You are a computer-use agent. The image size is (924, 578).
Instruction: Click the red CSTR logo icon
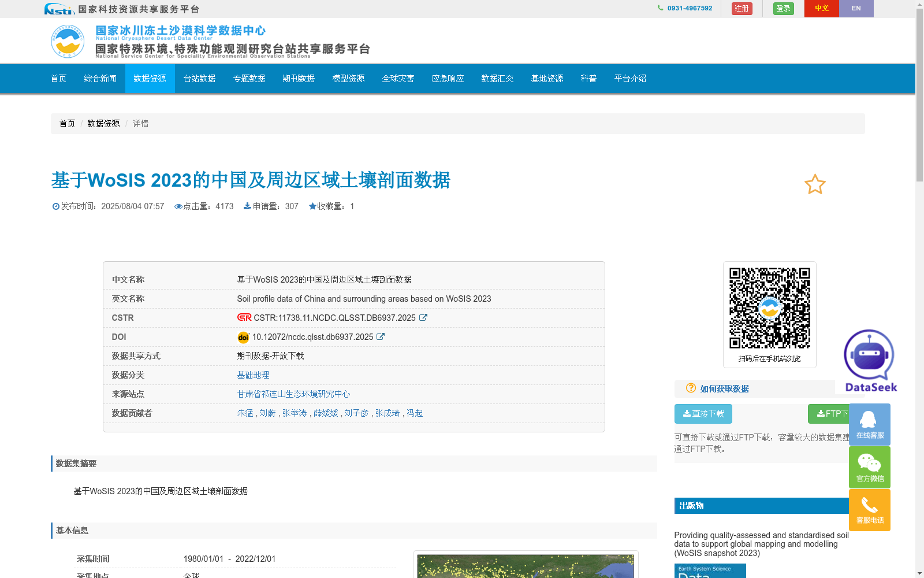pos(244,317)
